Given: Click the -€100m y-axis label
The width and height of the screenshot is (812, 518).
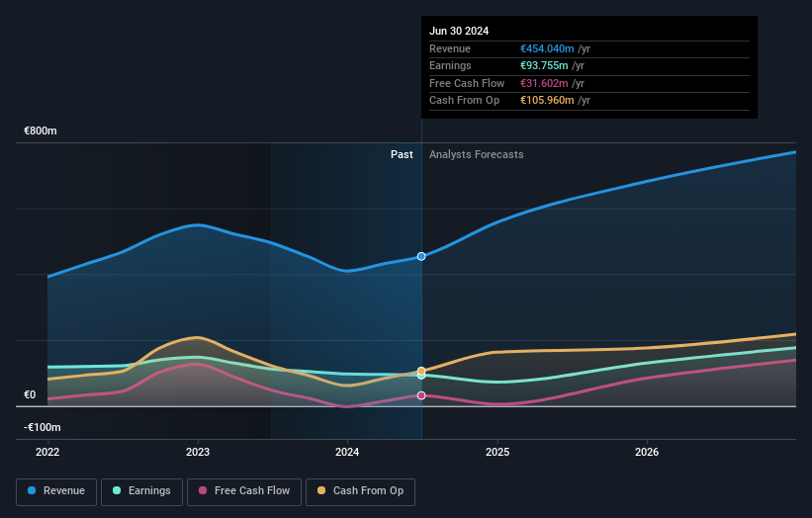Looking at the screenshot, I should coord(42,427).
